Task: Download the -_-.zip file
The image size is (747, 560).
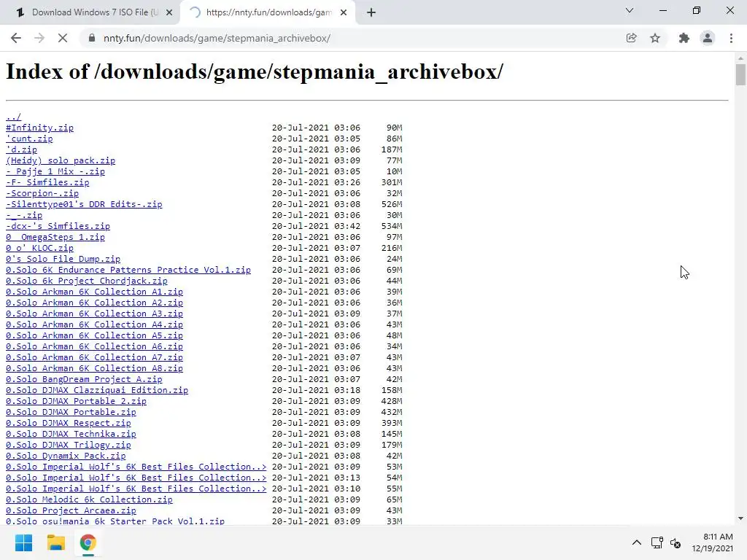Action: coord(24,215)
